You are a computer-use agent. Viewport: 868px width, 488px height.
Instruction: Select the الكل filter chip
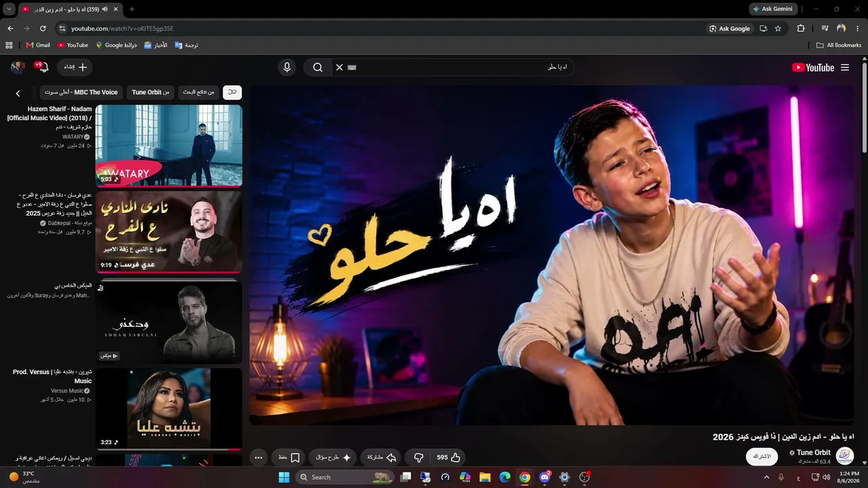[232, 92]
